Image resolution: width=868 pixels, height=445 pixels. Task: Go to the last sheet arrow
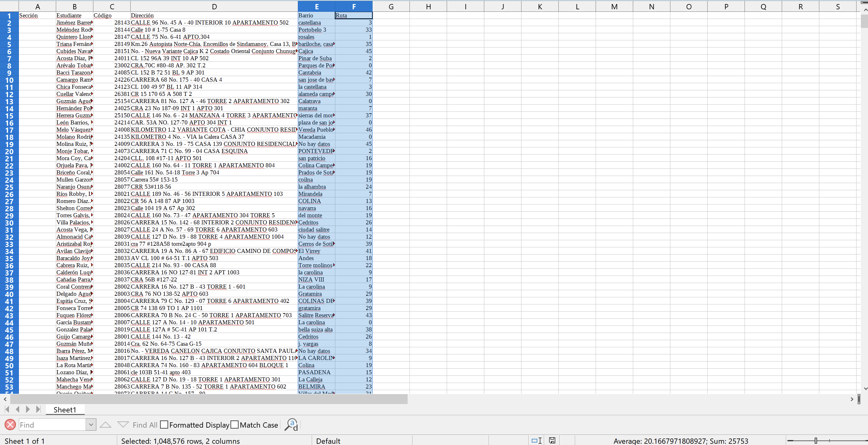38,409
